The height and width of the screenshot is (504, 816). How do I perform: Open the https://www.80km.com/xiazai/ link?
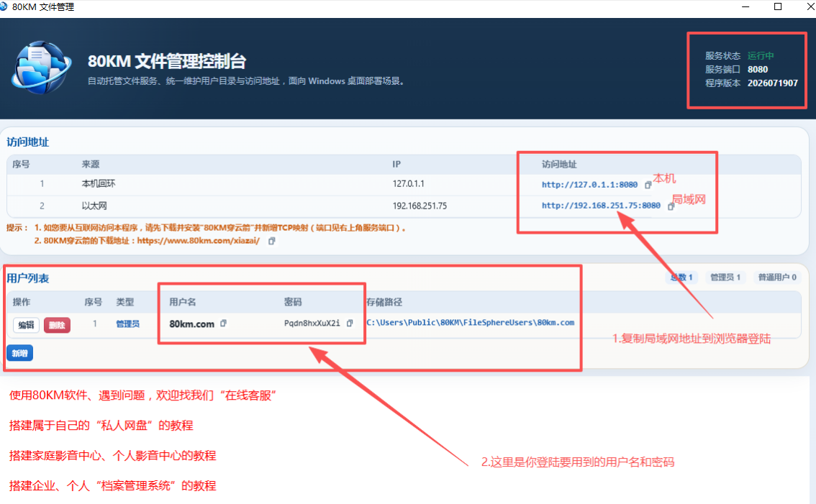pos(199,241)
